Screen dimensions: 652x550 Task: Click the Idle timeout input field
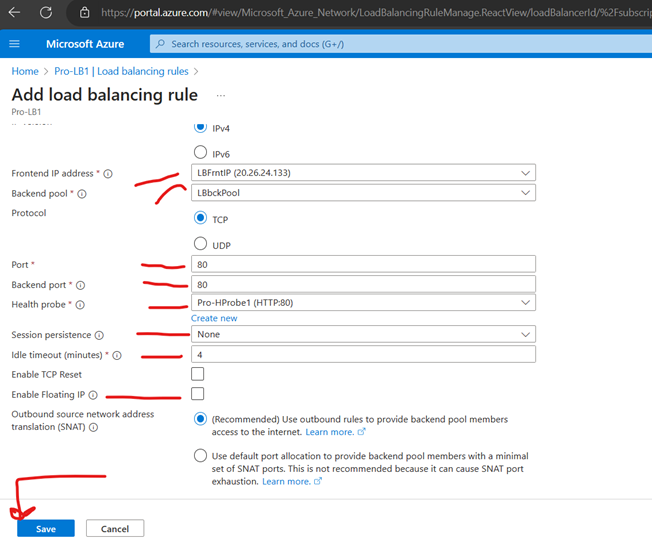(363, 355)
